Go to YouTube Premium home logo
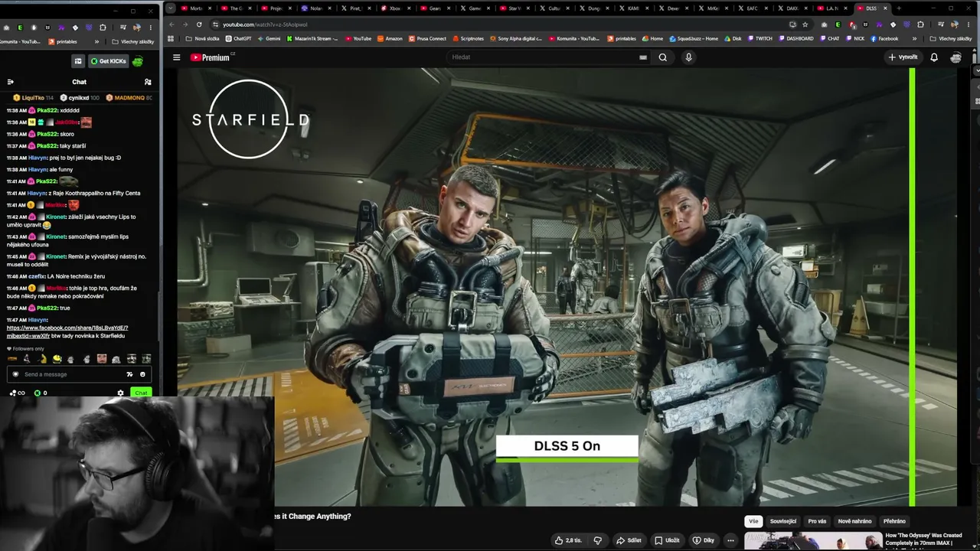The image size is (980, 551). click(x=211, y=57)
